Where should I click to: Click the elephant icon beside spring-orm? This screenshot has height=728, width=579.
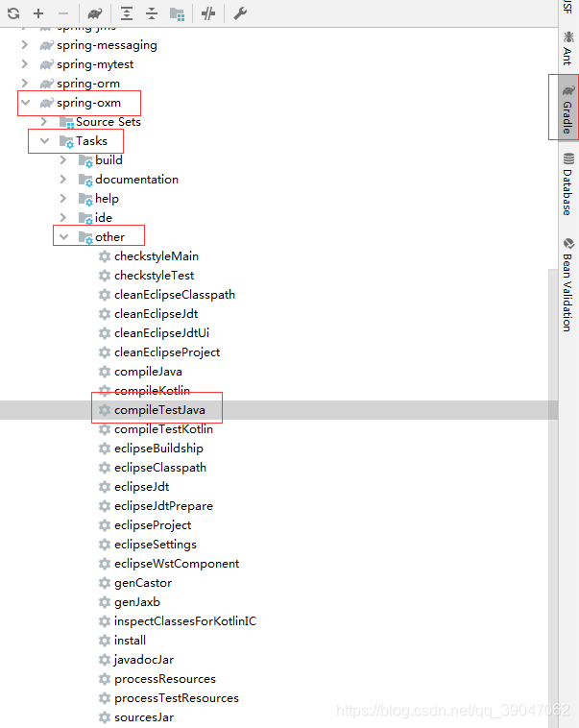[x=46, y=84]
